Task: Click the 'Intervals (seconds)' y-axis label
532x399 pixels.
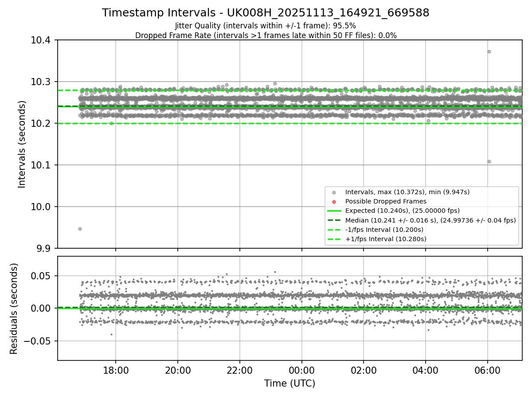Action: click(x=22, y=144)
